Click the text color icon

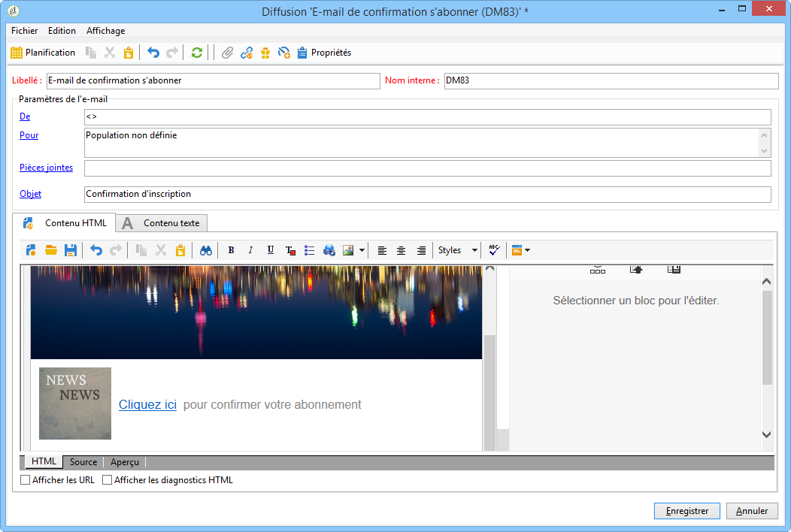point(290,250)
